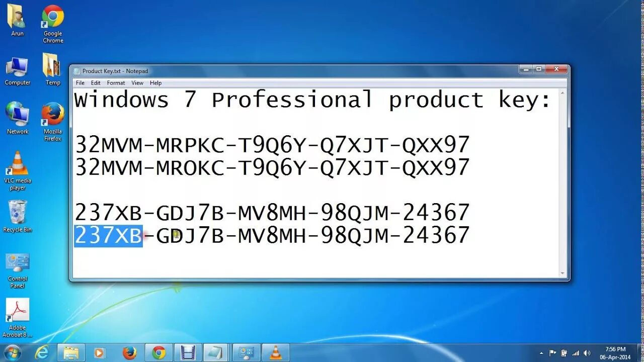Open Windows Explorer from the taskbar

(x=71, y=353)
